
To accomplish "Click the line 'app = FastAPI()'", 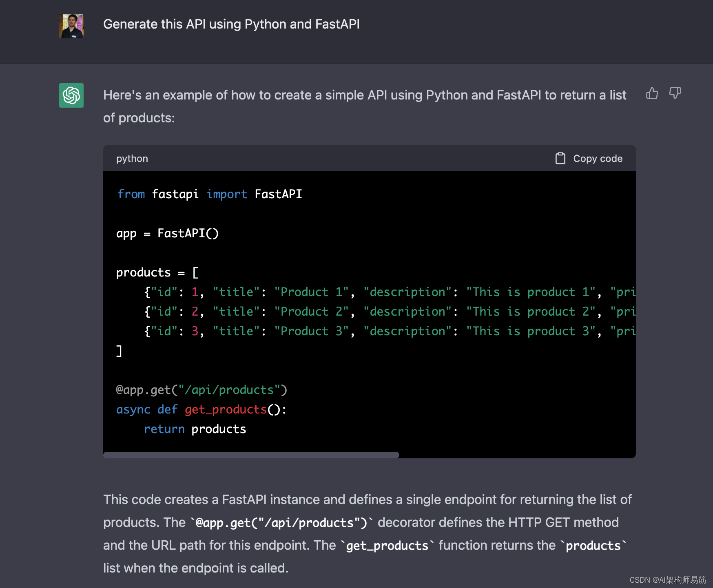I will 168,233.
